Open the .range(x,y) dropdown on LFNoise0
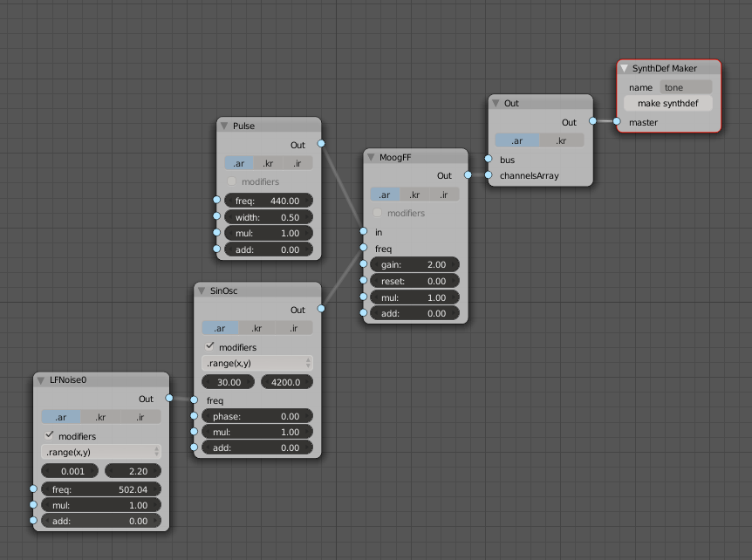The width and height of the screenshot is (752, 560). click(101, 452)
